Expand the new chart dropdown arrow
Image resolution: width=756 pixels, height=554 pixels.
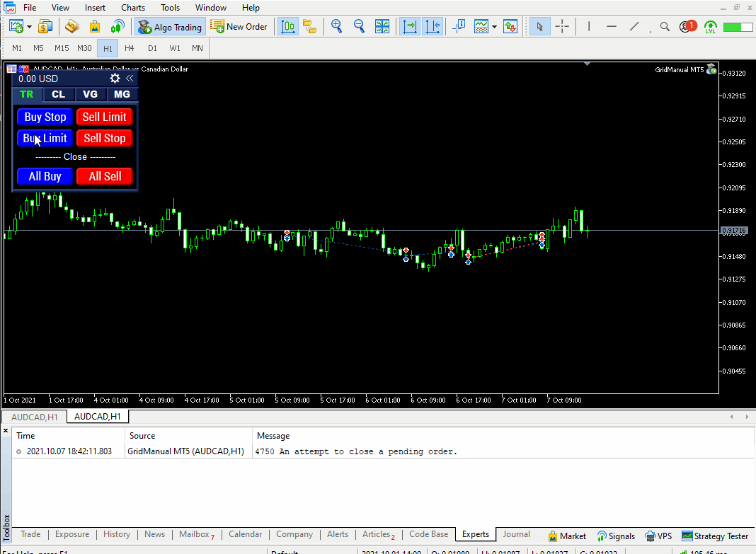(x=30, y=26)
